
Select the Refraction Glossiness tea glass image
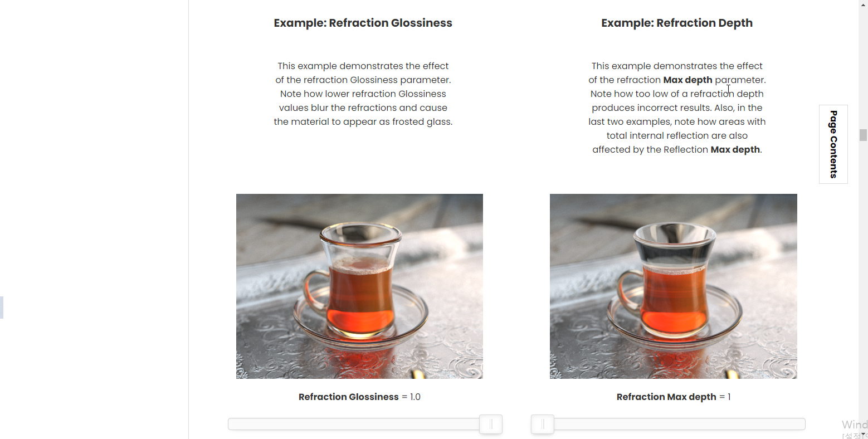click(359, 286)
